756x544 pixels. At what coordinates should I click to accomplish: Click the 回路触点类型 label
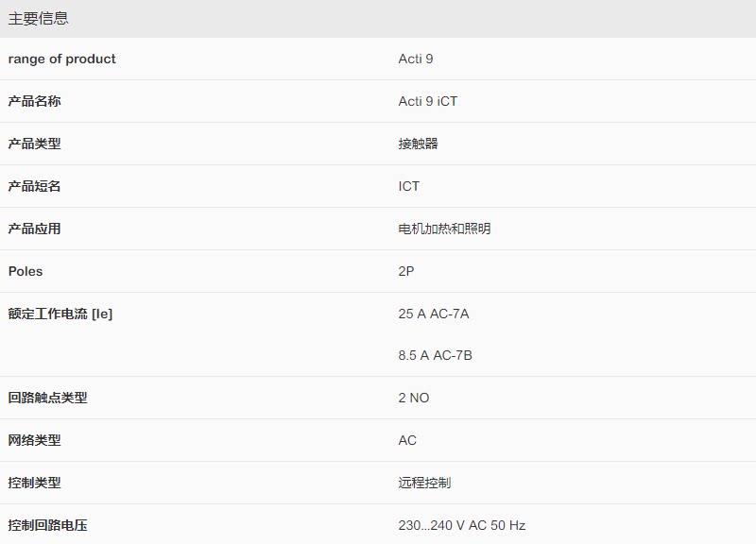(48, 398)
